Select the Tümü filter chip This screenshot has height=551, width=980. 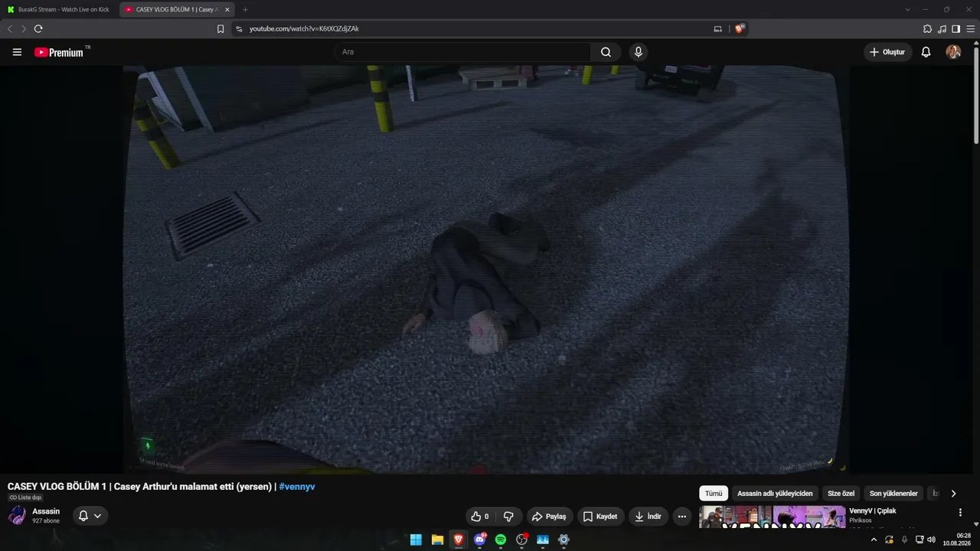714,494
